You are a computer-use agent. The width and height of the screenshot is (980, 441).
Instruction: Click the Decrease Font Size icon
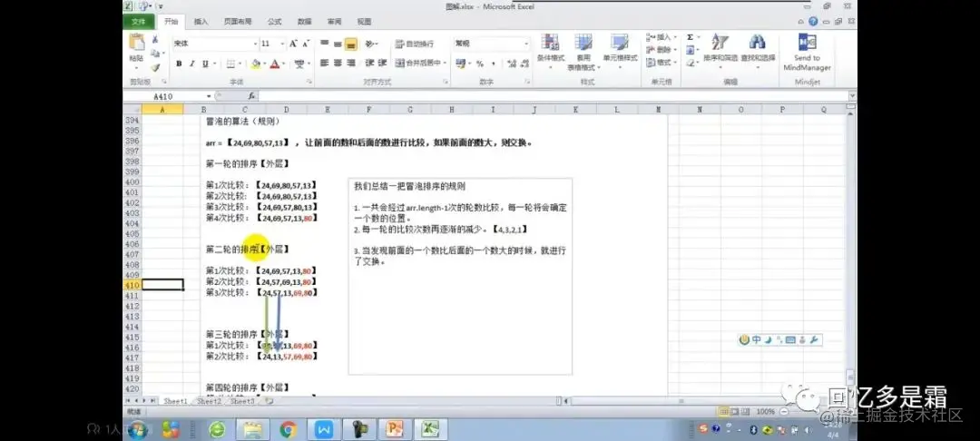pos(307,44)
